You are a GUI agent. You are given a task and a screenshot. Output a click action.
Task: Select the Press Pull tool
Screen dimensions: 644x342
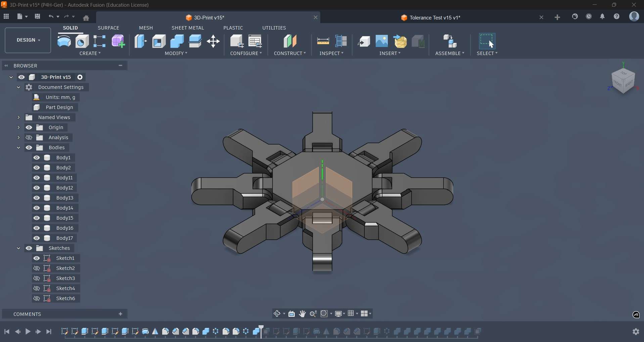pos(141,41)
